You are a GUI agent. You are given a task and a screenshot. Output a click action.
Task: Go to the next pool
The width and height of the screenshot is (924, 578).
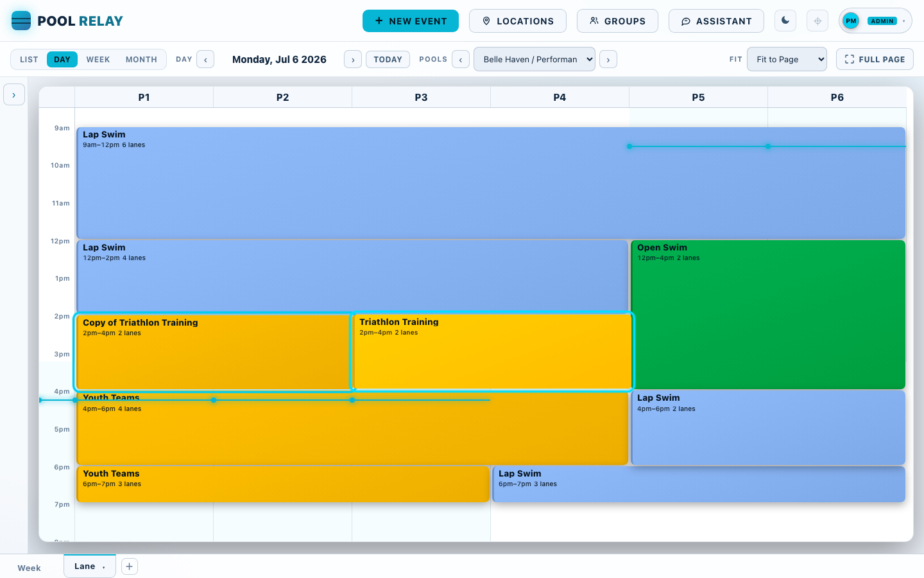point(608,59)
